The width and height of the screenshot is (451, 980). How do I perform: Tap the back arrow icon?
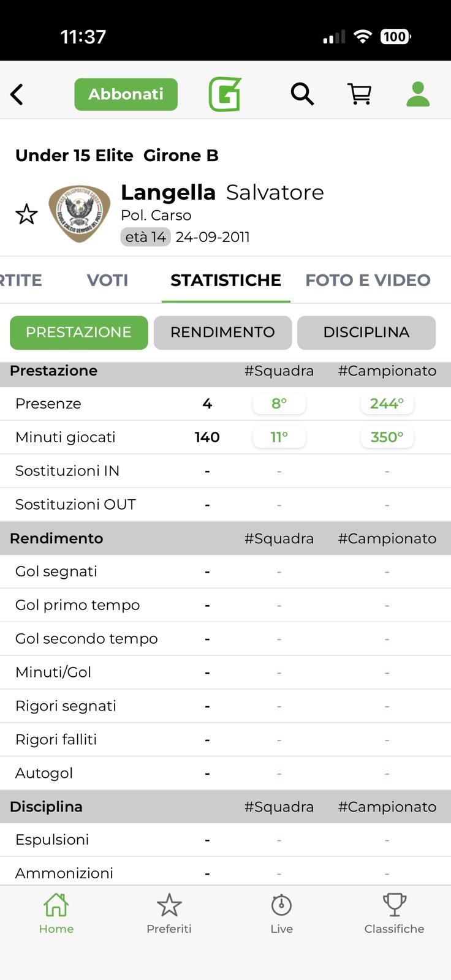[x=17, y=94]
